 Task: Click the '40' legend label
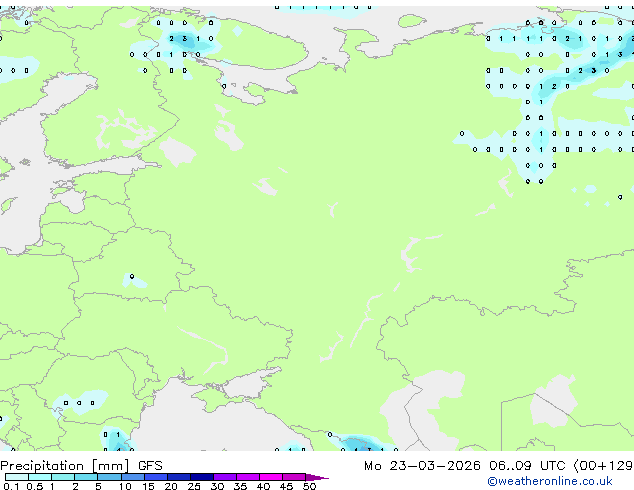pos(263,486)
